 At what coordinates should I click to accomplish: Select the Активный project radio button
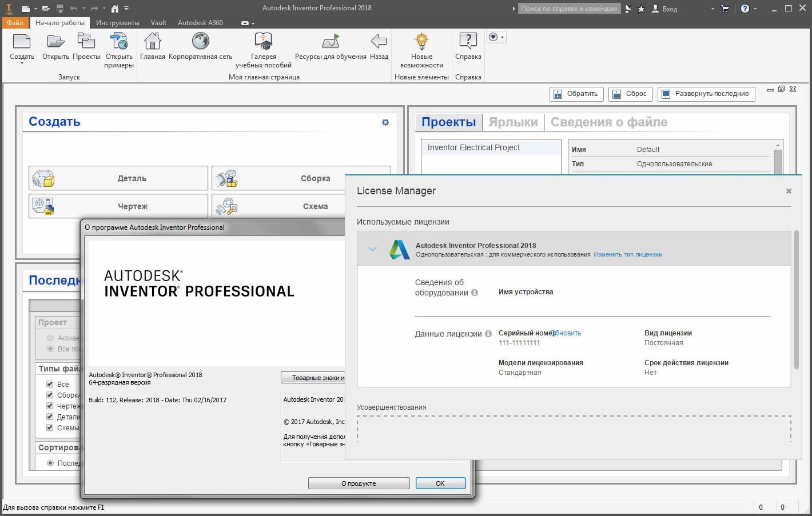tap(50, 338)
